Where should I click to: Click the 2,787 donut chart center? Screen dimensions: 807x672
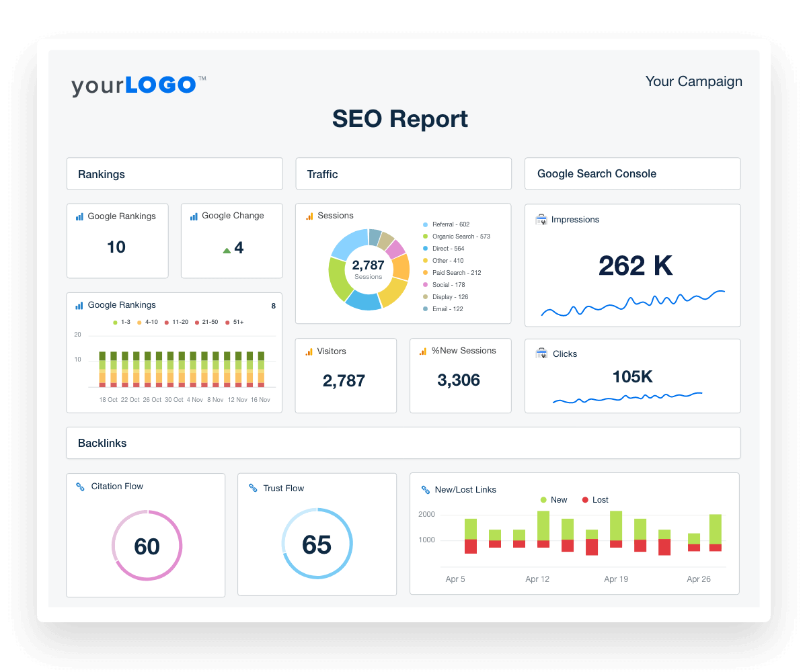tap(369, 265)
